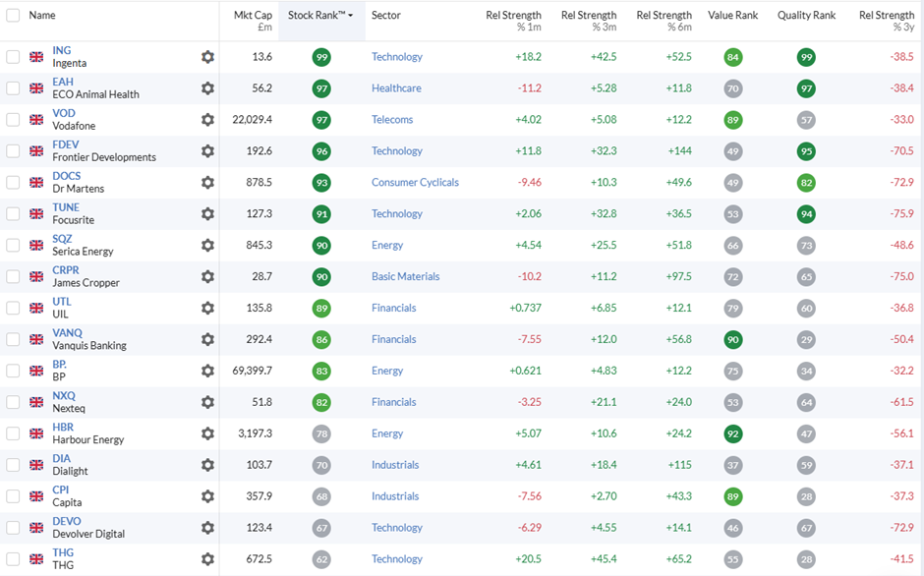Click Focusrite's Quality Rank 94 badge

pos(806,214)
